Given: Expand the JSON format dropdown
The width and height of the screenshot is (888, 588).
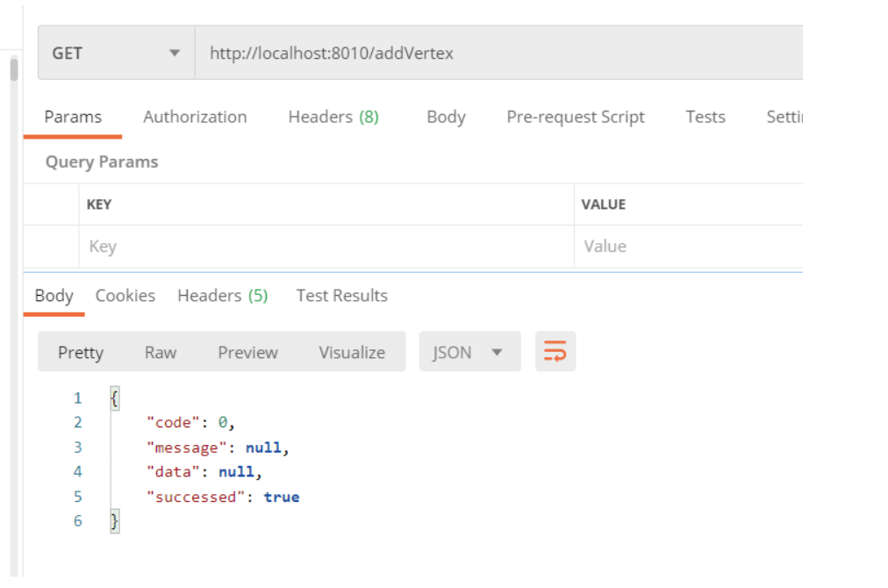Looking at the screenshot, I should [469, 352].
